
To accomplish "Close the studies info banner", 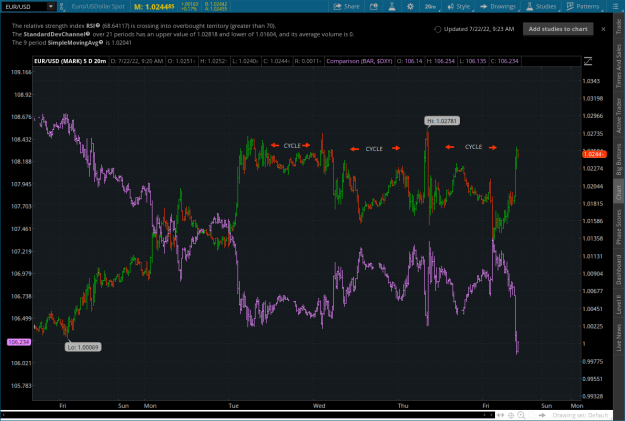I will tap(603, 29).
